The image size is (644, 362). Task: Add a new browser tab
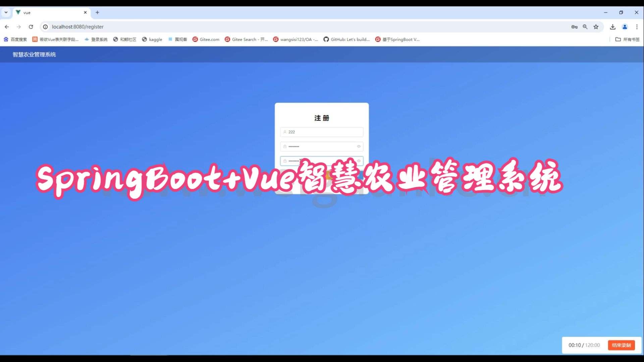point(97,12)
